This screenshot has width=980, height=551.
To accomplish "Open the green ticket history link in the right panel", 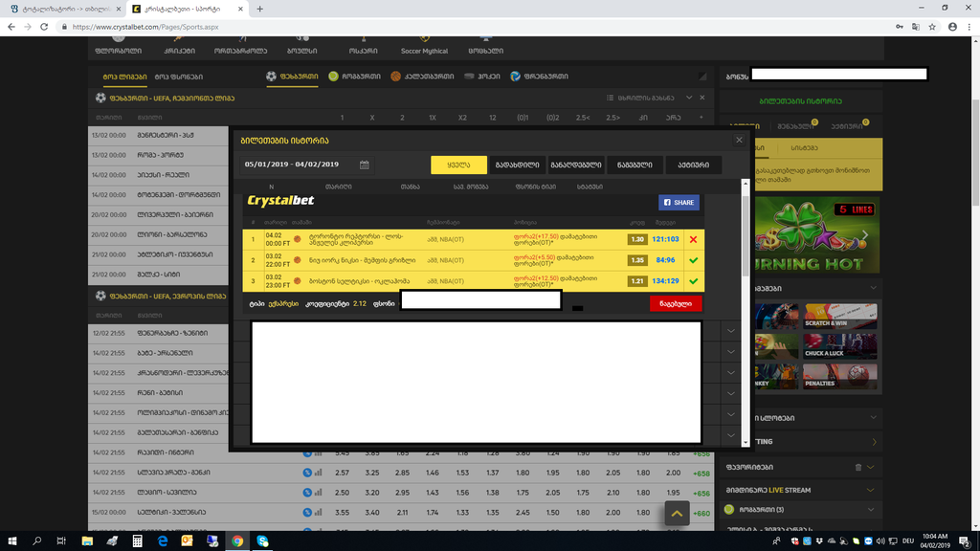I will click(x=801, y=101).
